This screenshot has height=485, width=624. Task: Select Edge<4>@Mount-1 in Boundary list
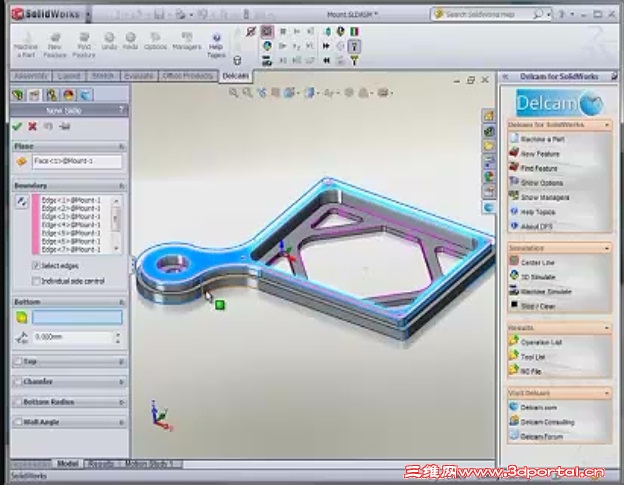[x=71, y=225]
